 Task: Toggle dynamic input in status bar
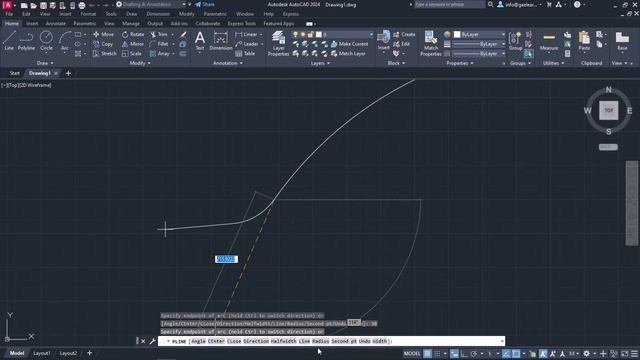tap(454, 353)
